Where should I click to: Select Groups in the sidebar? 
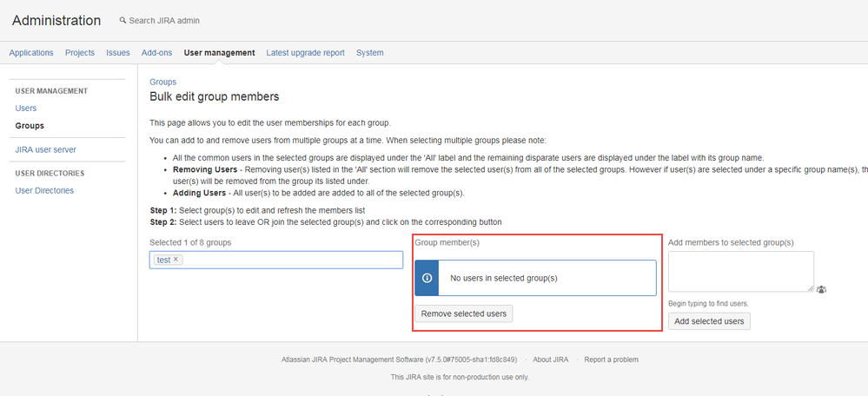[x=30, y=126]
